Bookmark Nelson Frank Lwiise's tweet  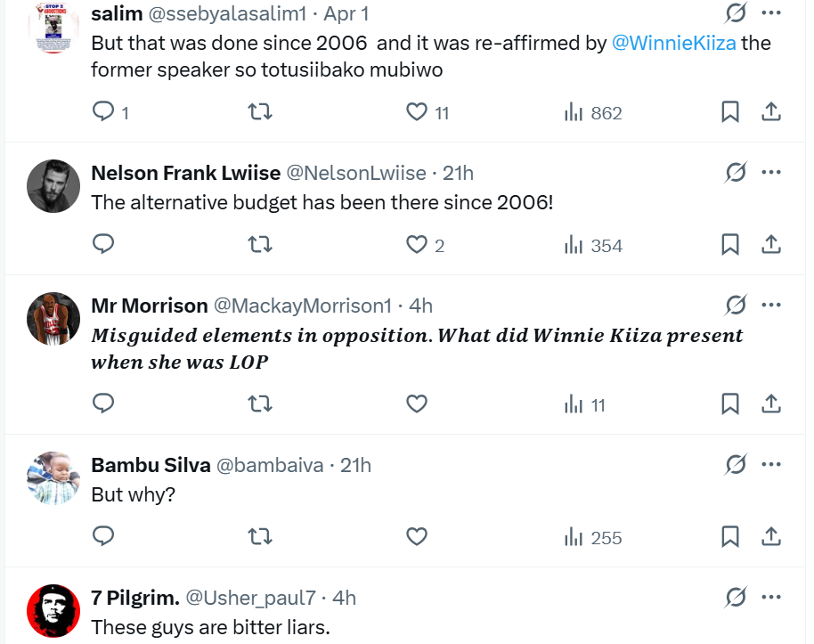(x=730, y=245)
